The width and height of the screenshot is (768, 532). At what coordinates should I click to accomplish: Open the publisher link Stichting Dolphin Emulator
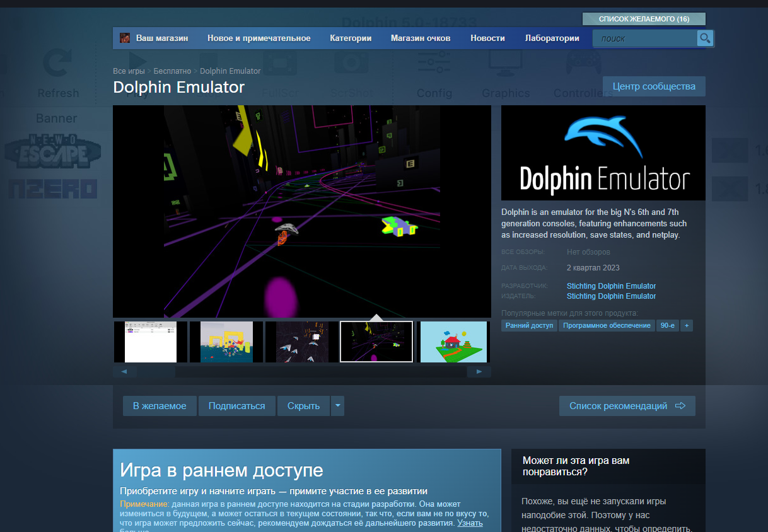coord(611,296)
